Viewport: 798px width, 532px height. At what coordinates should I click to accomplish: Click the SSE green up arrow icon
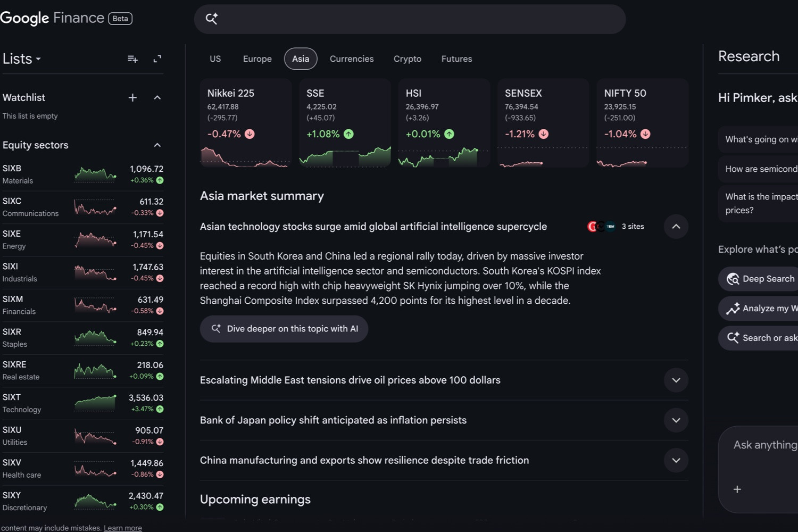pos(348,134)
